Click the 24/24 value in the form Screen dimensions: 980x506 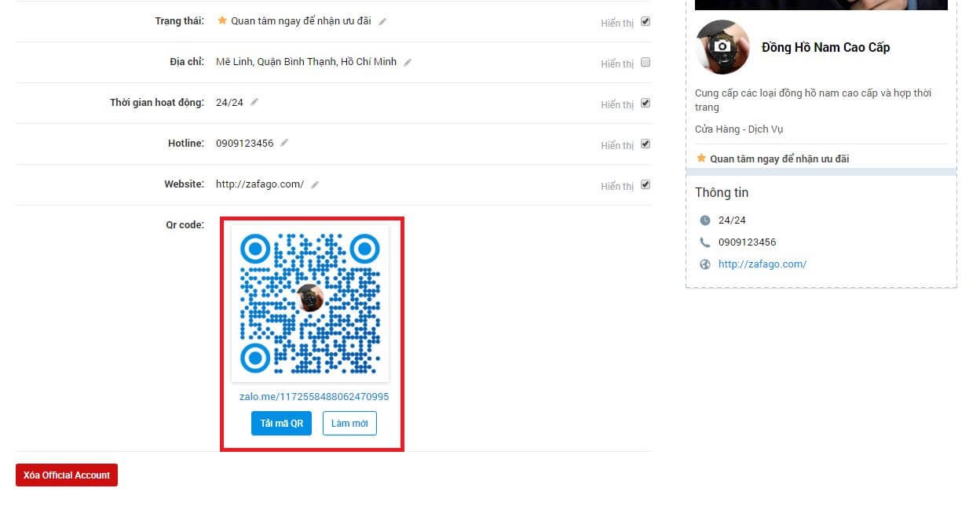pyautogui.click(x=229, y=103)
